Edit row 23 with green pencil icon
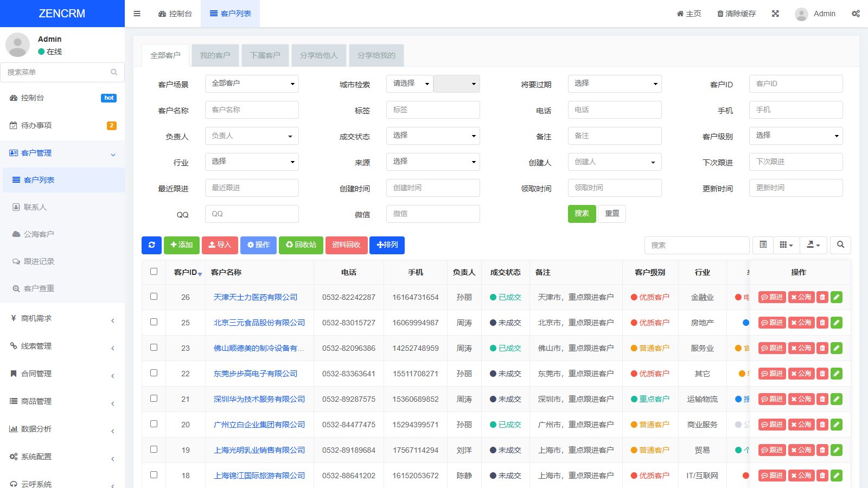Screen dimensions: 868x488 point(837,348)
